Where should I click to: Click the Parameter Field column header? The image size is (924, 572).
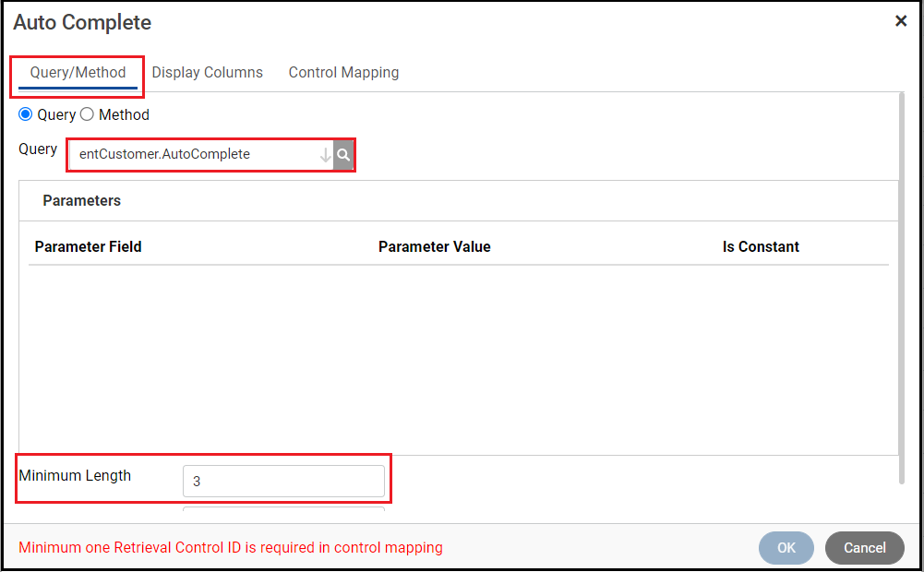pos(88,246)
